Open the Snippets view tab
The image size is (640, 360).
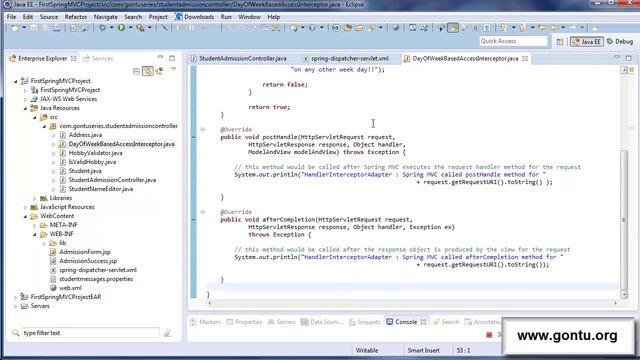(364, 322)
